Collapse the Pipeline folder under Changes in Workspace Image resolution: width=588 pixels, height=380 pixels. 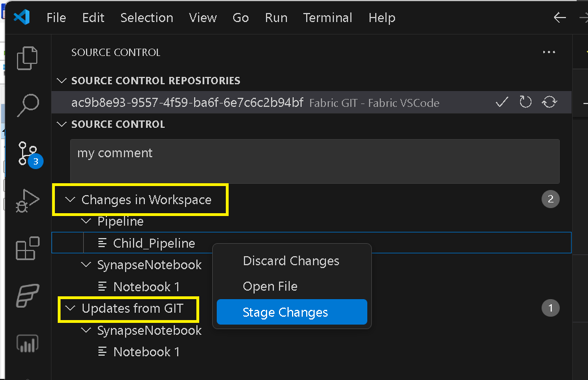[86, 222]
